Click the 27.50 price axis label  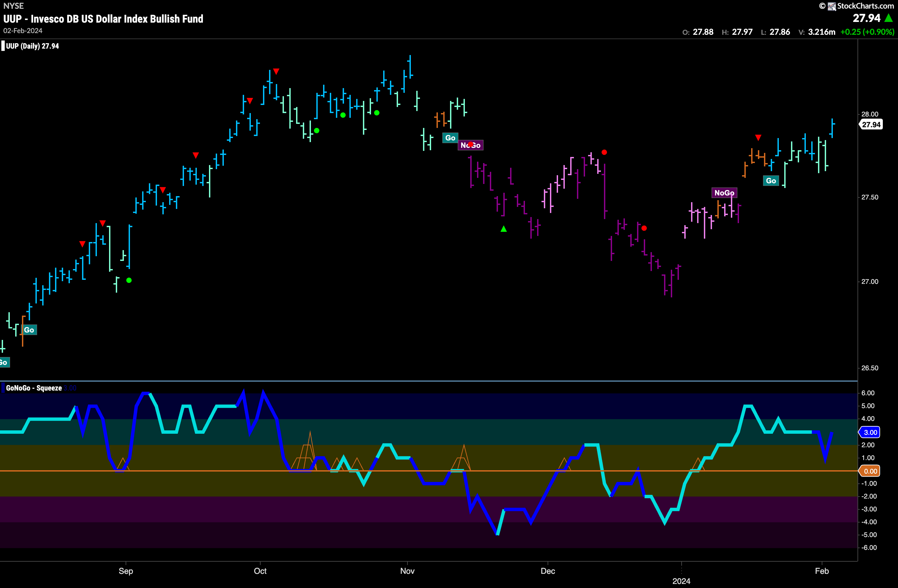point(870,197)
